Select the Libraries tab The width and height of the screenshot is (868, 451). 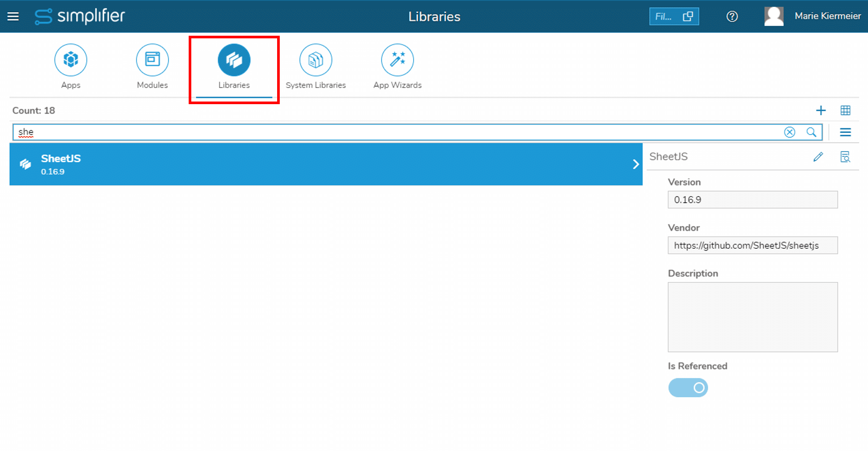(x=234, y=67)
